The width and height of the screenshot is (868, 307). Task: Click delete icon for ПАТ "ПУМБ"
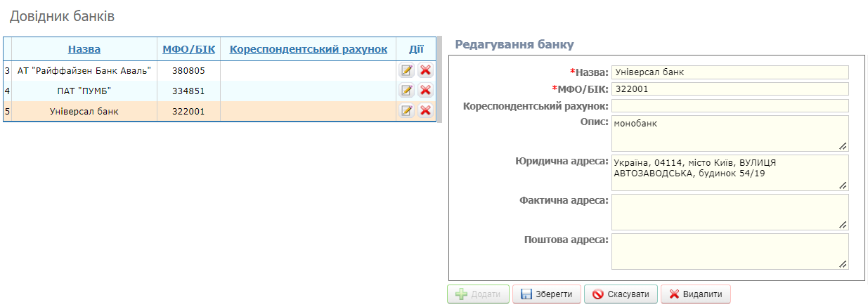point(425,90)
